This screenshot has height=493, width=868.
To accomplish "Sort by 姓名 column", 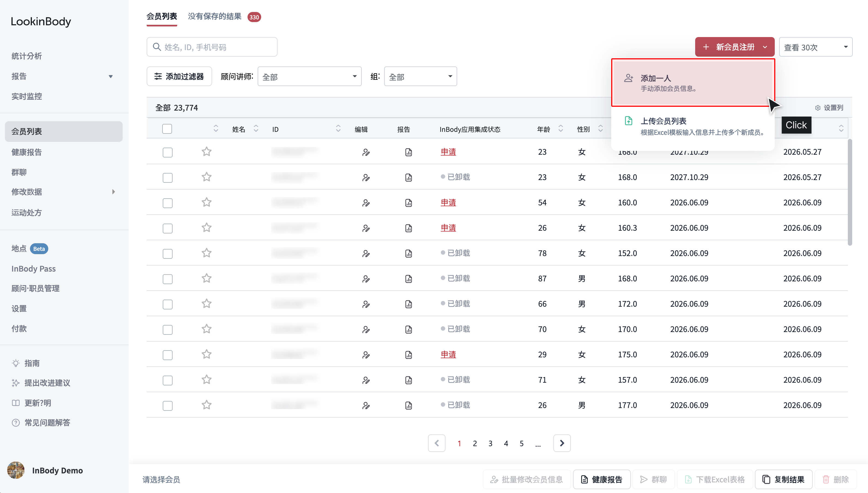I will coord(256,128).
